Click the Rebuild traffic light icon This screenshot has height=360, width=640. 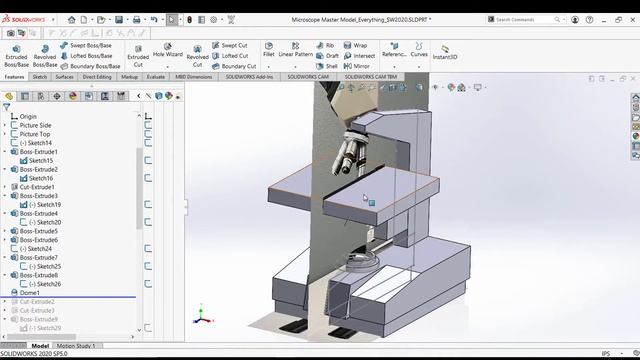click(189, 20)
